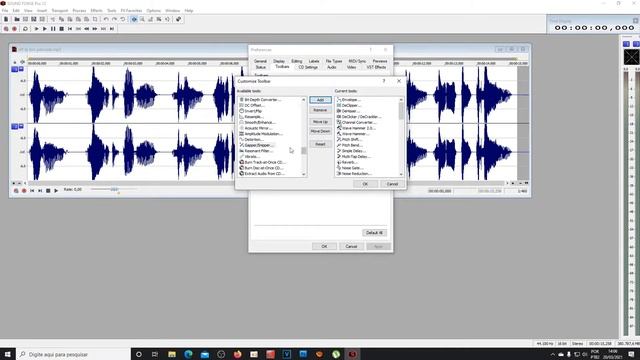The image size is (640, 360).
Task: Select Acoustic Mirror in Available tools list
Action: 256,128
